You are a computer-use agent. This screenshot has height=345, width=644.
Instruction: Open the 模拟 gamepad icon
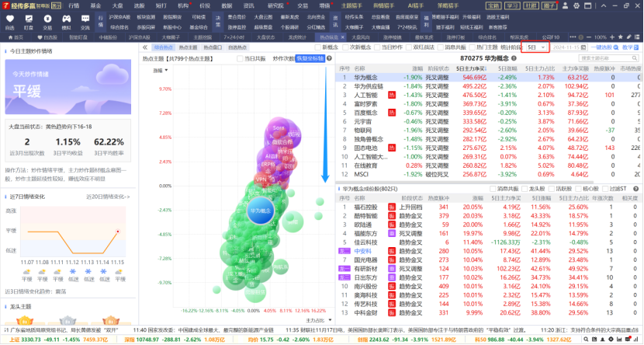[x=67, y=19]
